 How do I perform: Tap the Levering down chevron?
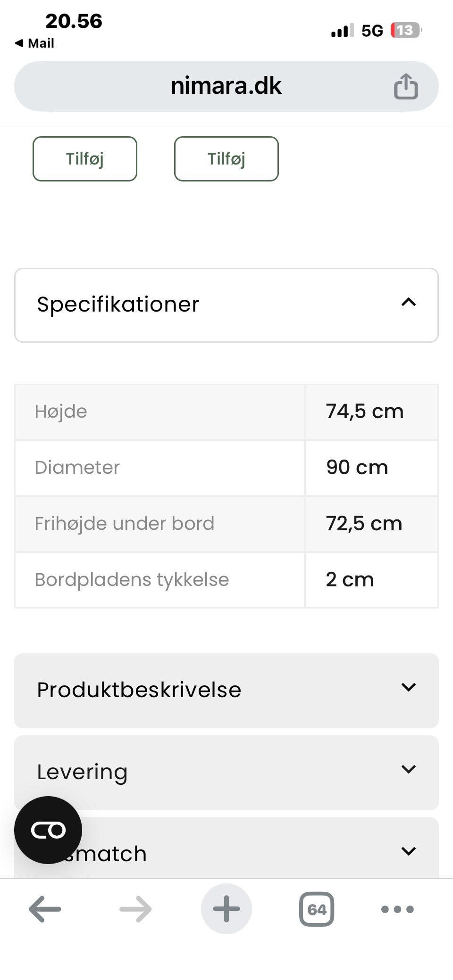coord(409,769)
